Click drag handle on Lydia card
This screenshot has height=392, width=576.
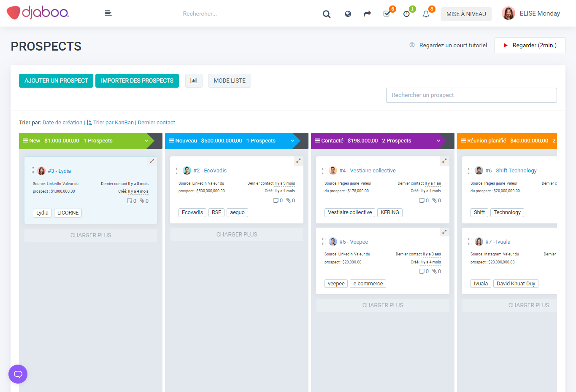coord(32,171)
